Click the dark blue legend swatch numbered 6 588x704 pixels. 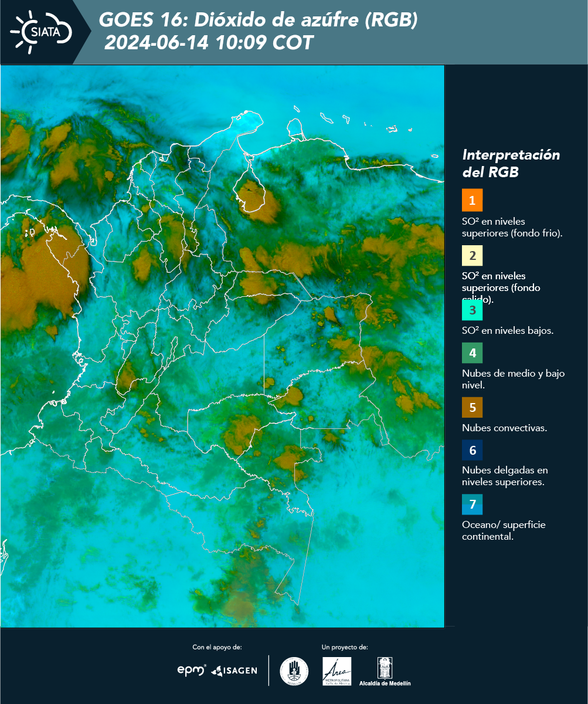tap(472, 451)
